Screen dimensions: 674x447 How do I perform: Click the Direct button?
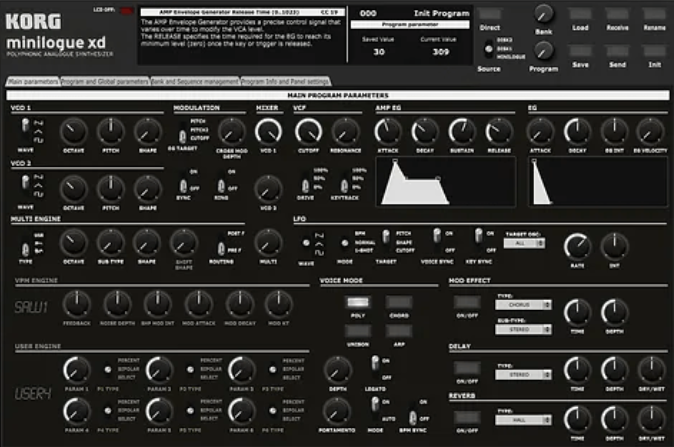[490, 14]
